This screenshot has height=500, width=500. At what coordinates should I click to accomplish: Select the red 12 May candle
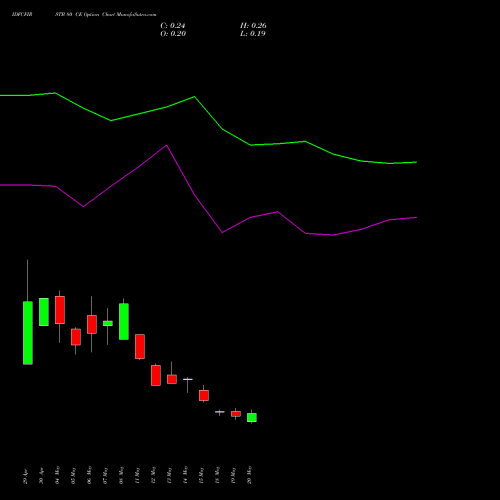156,375
